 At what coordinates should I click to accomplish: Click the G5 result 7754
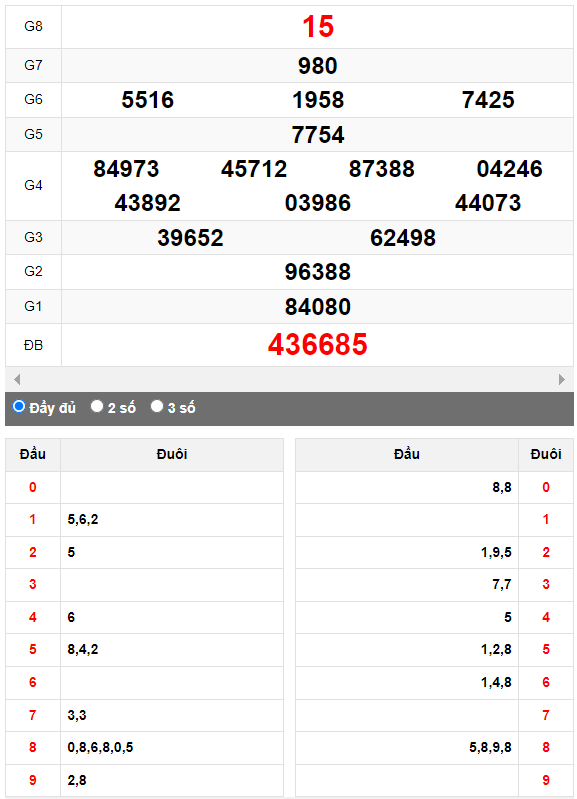coord(318,135)
